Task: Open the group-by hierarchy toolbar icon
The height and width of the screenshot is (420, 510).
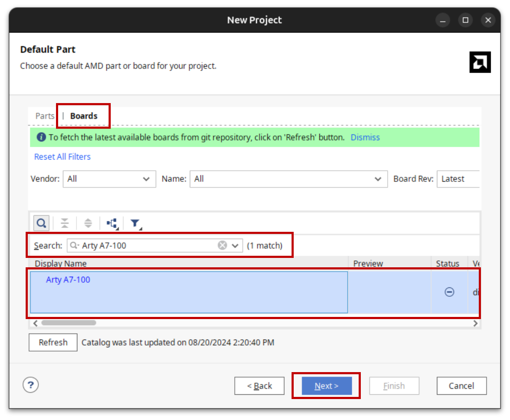Action: pos(112,223)
